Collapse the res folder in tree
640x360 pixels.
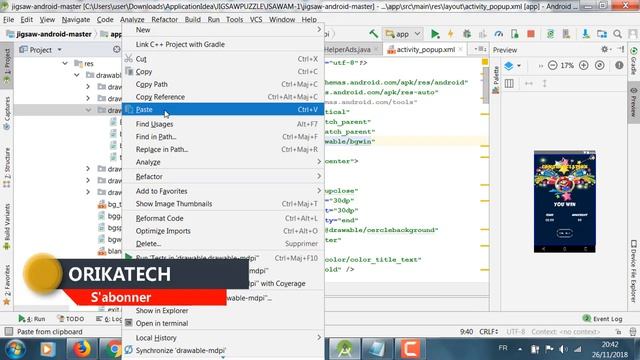pyautogui.click(x=65, y=64)
